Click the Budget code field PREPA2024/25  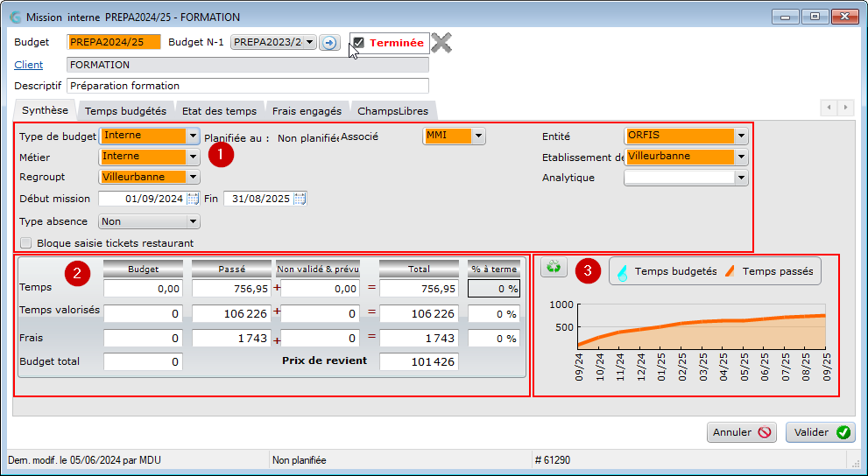coord(114,42)
